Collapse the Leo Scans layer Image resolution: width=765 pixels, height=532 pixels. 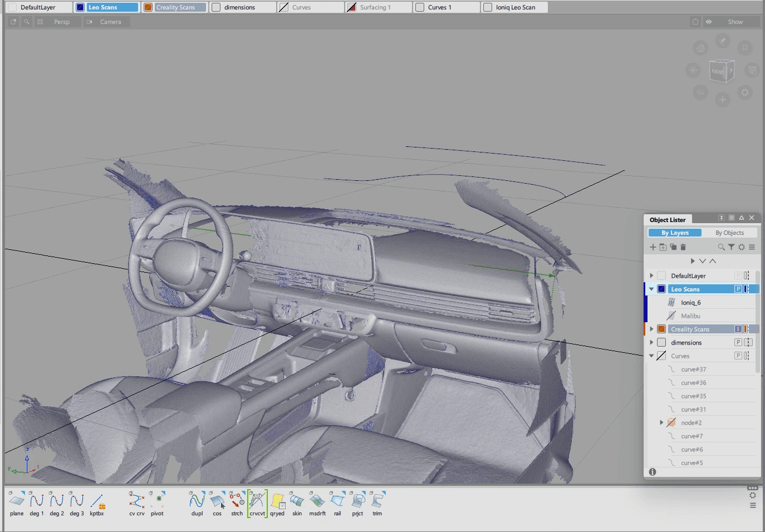coord(651,289)
